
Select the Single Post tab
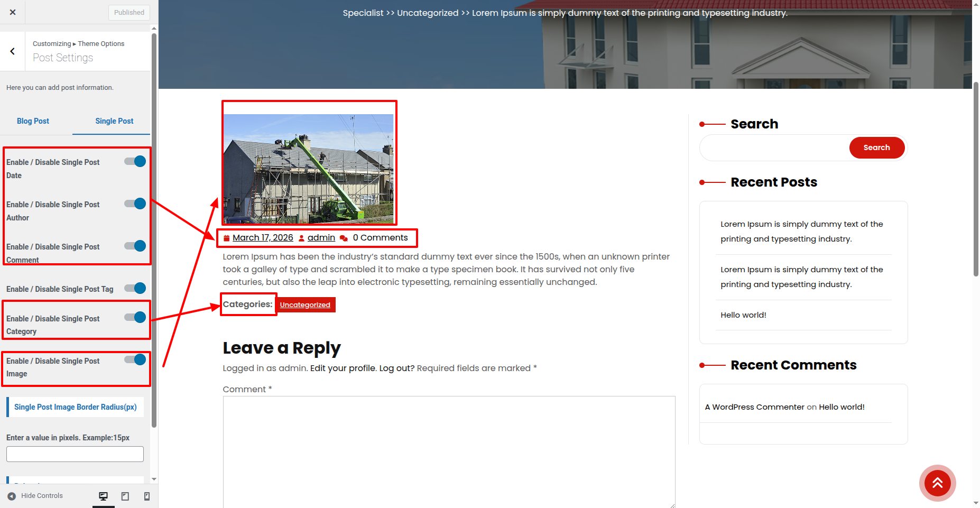tap(114, 121)
